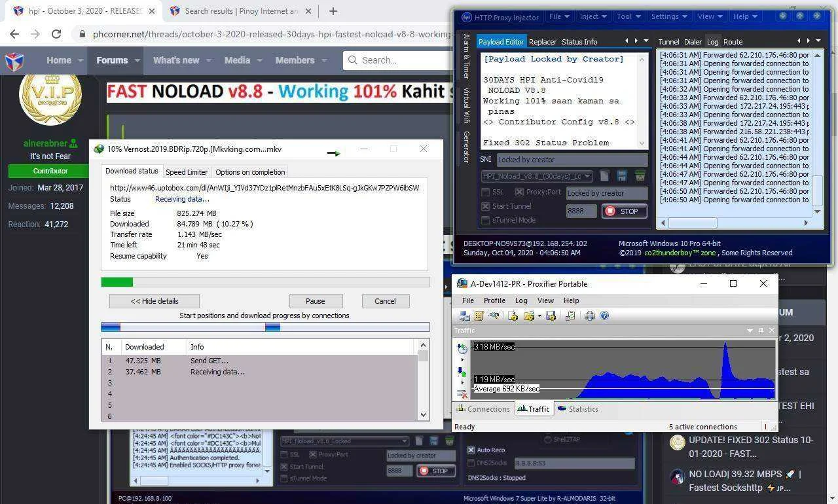
Task: Switch to Options on completion tab
Action: (x=250, y=172)
